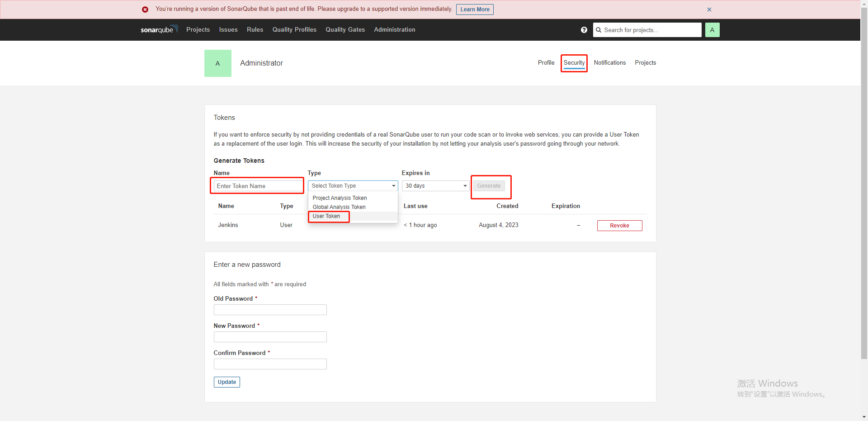Switch to the Profile tab
868x421 pixels.
546,62
